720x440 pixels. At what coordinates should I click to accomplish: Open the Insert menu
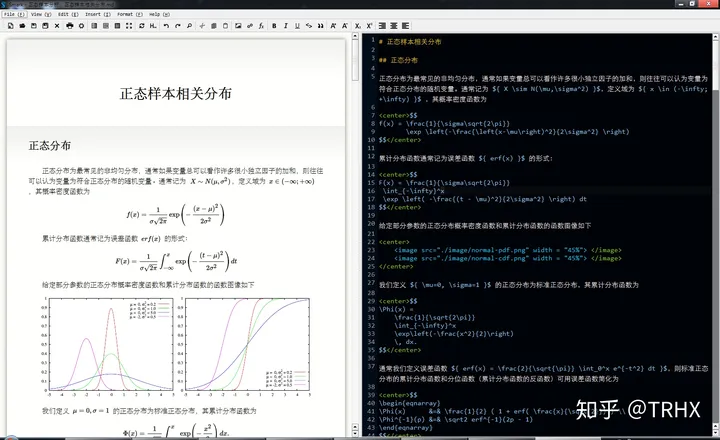[x=98, y=14]
